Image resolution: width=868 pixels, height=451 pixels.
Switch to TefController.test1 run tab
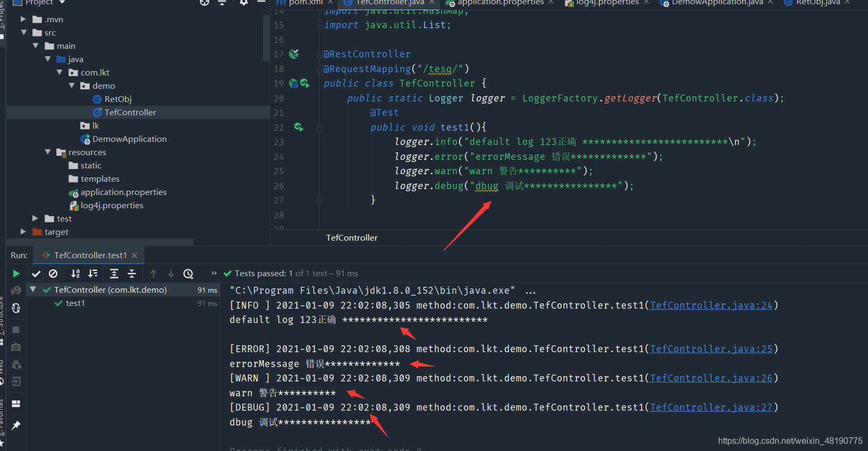tap(90, 255)
